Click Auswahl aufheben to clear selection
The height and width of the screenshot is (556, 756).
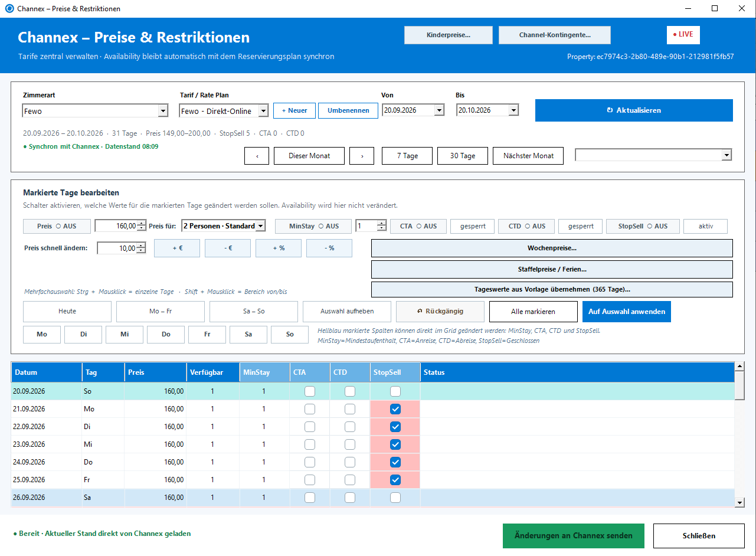click(347, 311)
